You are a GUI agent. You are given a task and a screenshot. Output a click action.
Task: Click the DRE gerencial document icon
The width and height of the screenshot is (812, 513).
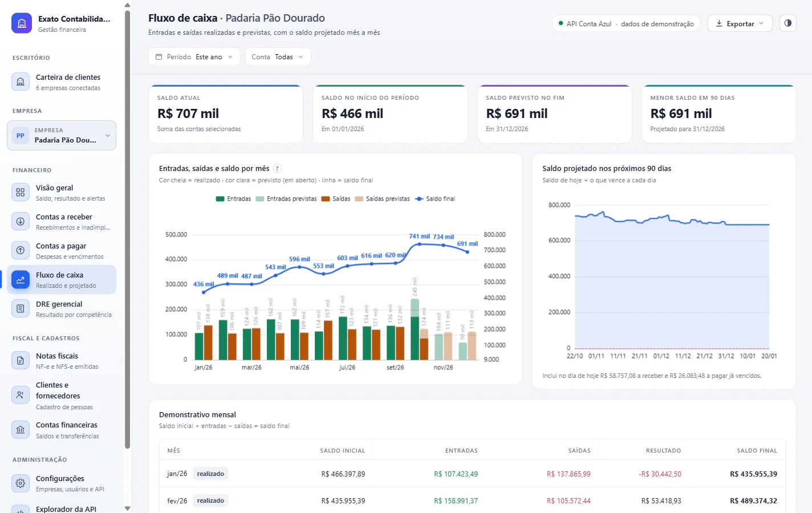21,308
